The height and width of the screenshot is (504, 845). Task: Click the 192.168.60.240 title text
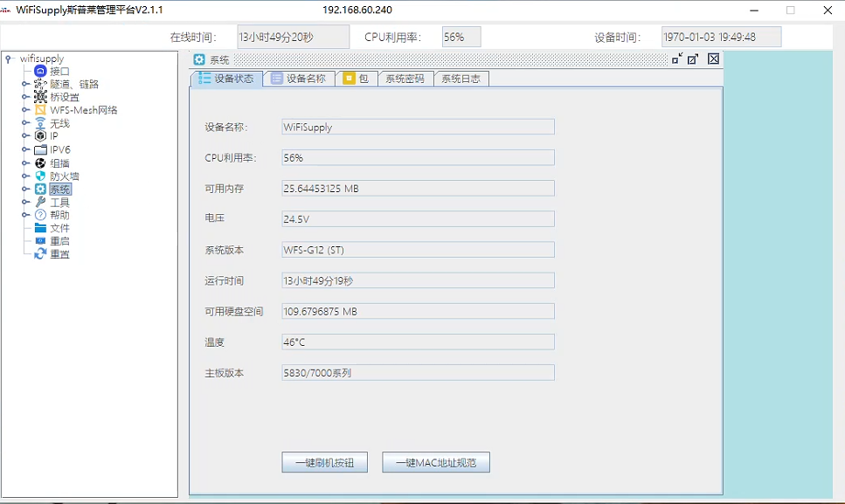coord(357,10)
